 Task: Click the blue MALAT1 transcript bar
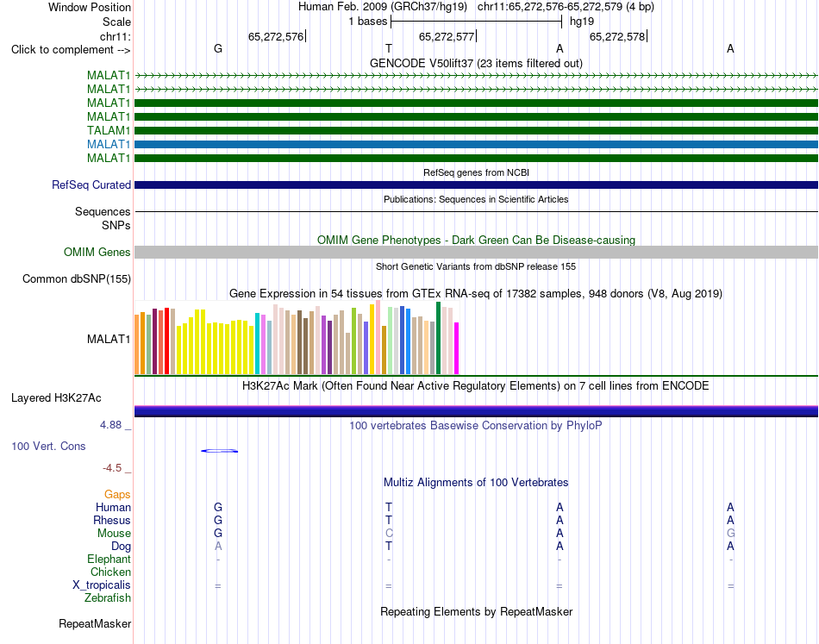(476, 144)
